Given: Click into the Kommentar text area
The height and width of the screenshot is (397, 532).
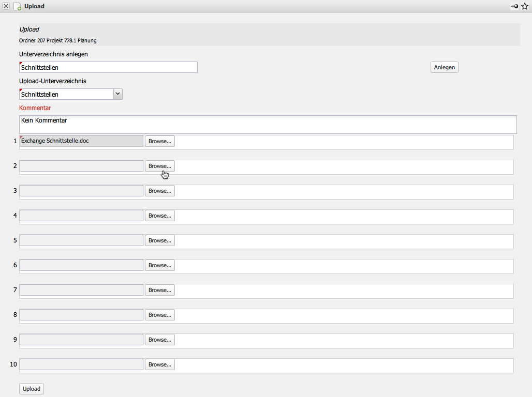Looking at the screenshot, I should pyautogui.click(x=268, y=124).
